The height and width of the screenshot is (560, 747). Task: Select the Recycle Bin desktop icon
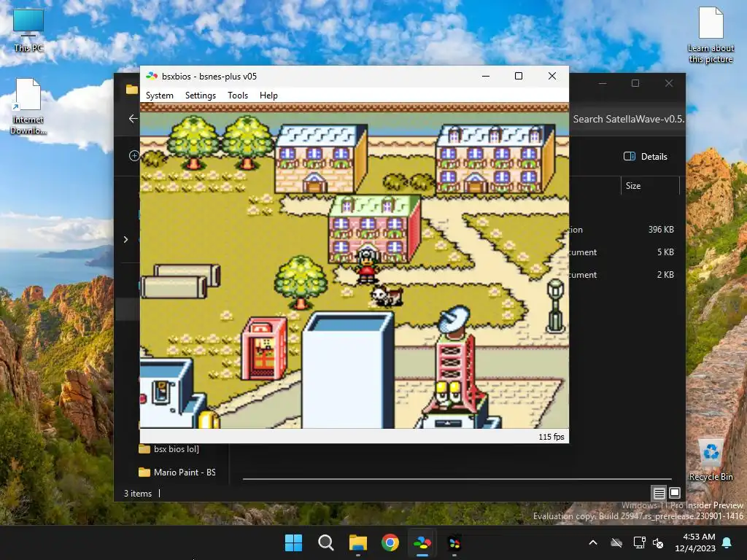[711, 461]
